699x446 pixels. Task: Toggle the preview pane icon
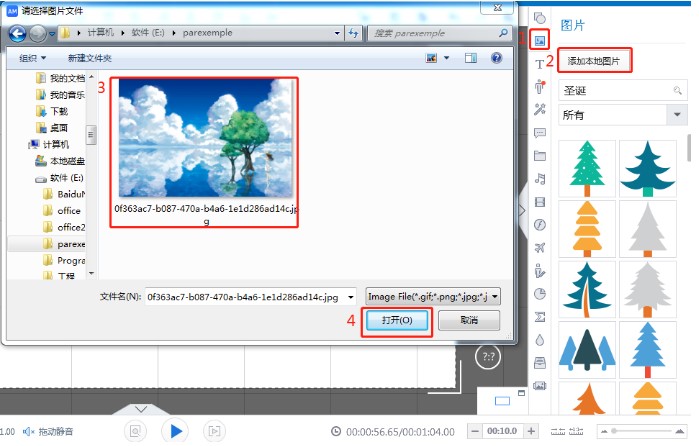tap(471, 58)
